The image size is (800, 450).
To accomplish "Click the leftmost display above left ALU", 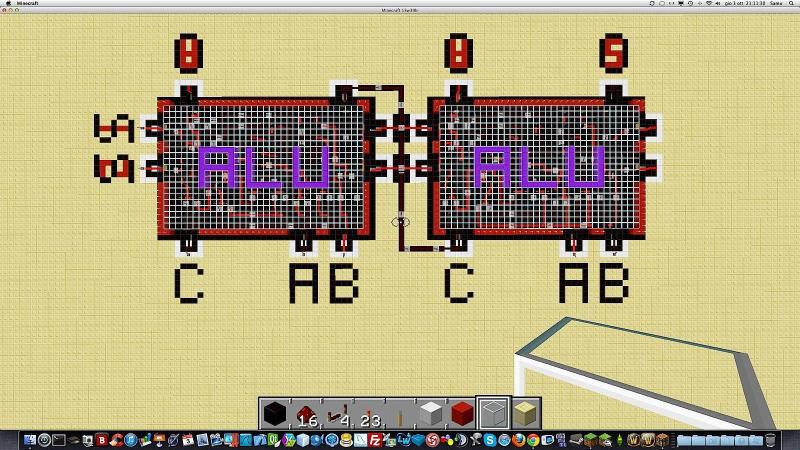I will pos(188,53).
